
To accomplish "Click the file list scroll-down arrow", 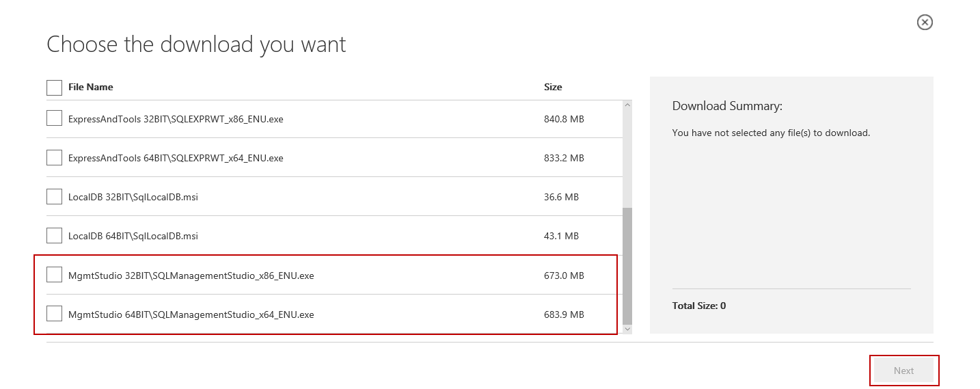I will coord(627,330).
